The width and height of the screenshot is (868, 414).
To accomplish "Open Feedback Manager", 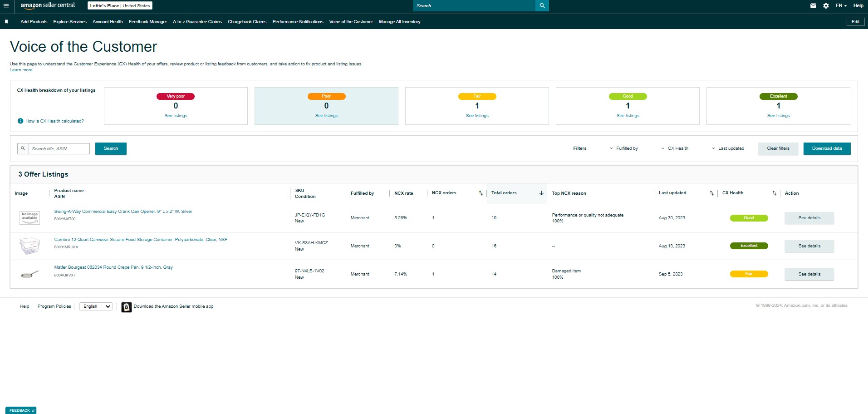I will pos(148,22).
